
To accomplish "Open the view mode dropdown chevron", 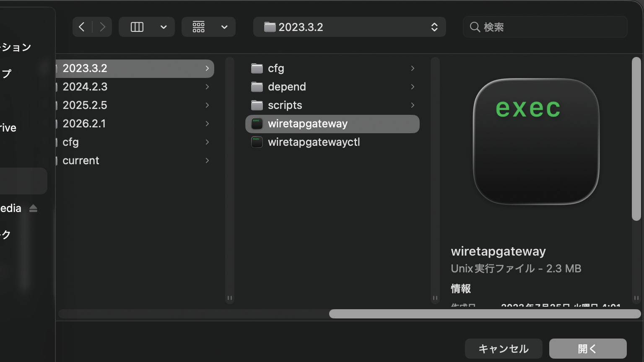I will [164, 27].
